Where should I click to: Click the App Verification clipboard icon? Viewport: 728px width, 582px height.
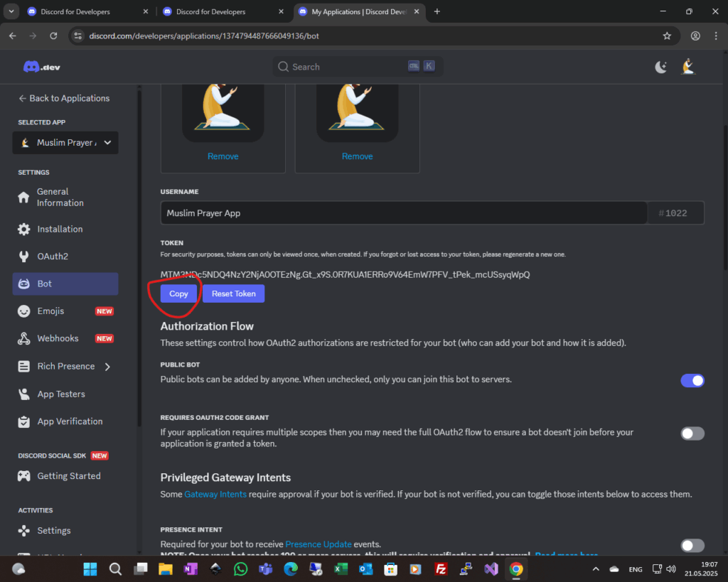coord(23,421)
